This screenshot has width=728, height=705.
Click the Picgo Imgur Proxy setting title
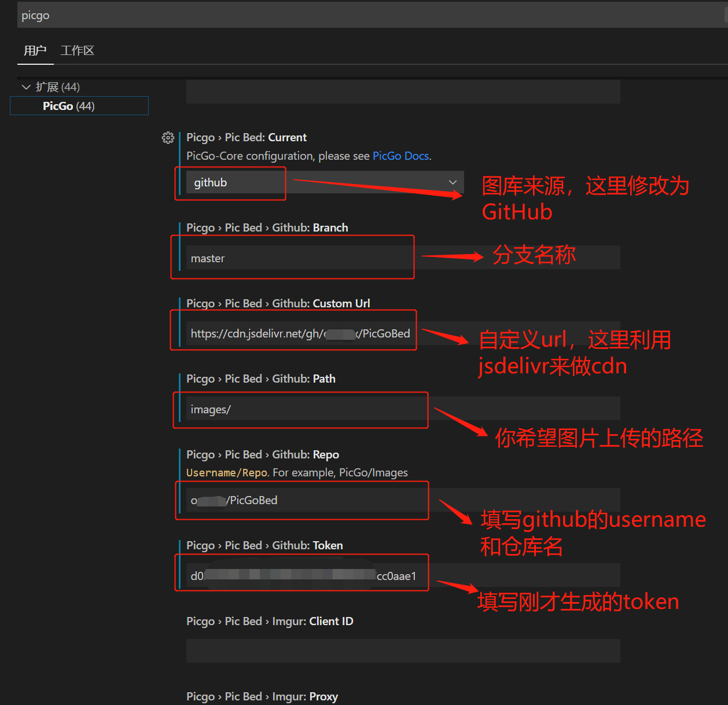click(262, 696)
